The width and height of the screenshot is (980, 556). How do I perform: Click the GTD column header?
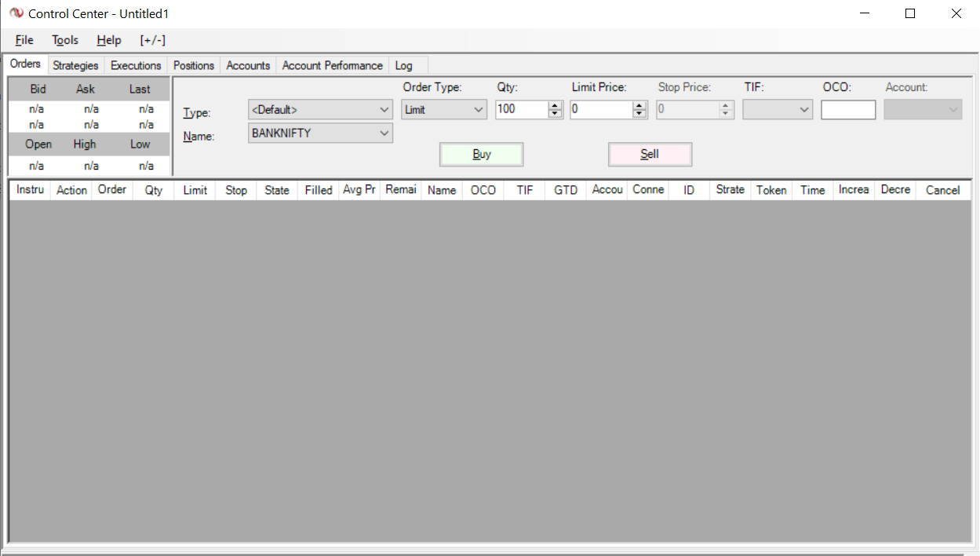[566, 190]
